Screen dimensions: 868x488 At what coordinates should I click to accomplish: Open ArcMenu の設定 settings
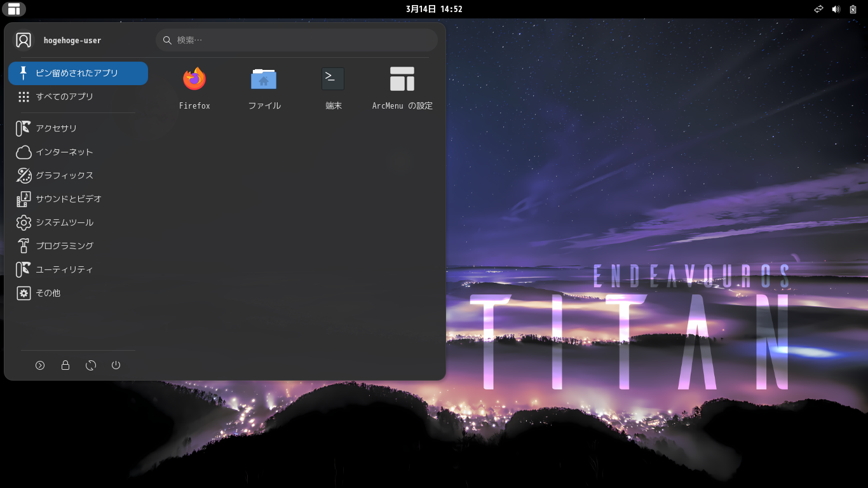click(x=402, y=88)
